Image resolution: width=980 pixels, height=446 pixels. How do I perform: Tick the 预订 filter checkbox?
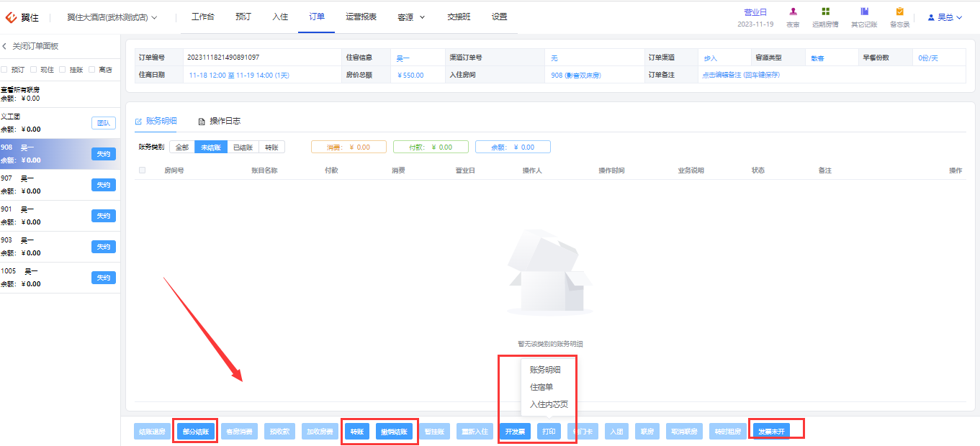(x=4, y=70)
